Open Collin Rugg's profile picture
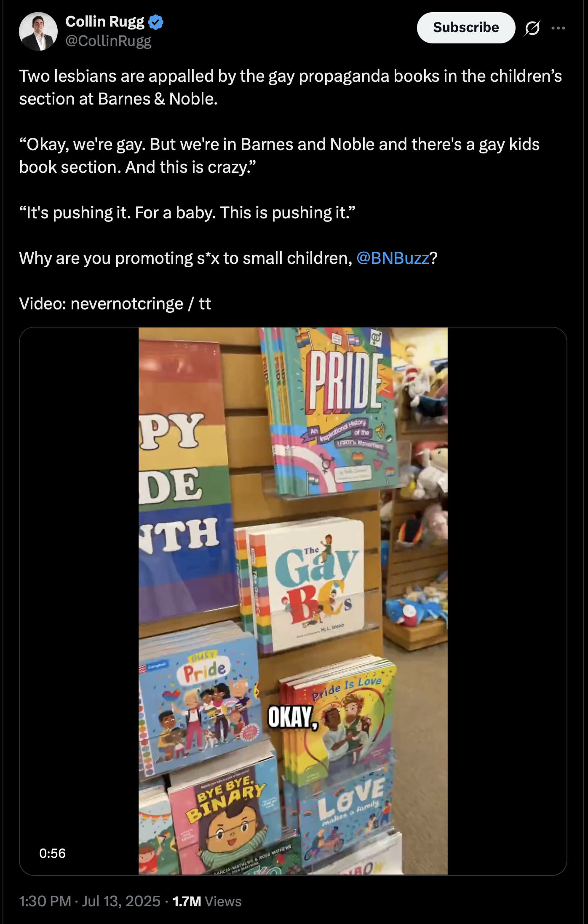Screen dimensions: 588x924 [38, 32]
